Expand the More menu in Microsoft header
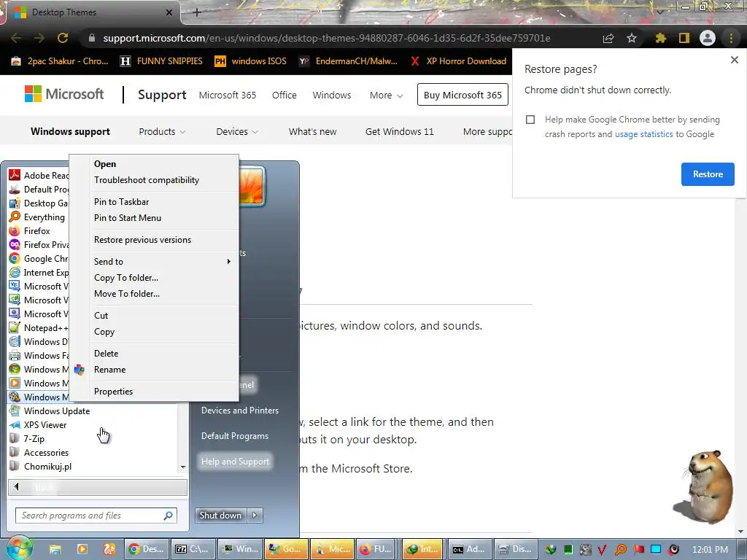 click(x=387, y=96)
